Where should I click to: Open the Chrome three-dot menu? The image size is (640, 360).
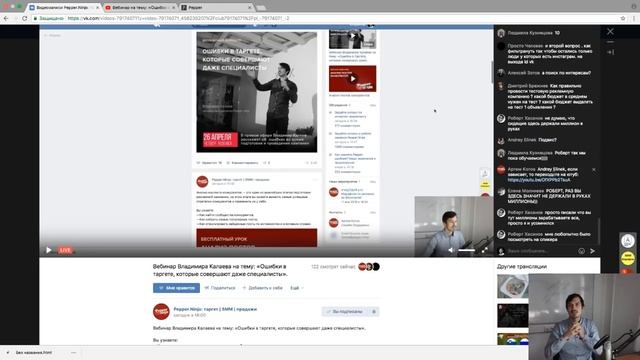pyautogui.click(x=634, y=18)
